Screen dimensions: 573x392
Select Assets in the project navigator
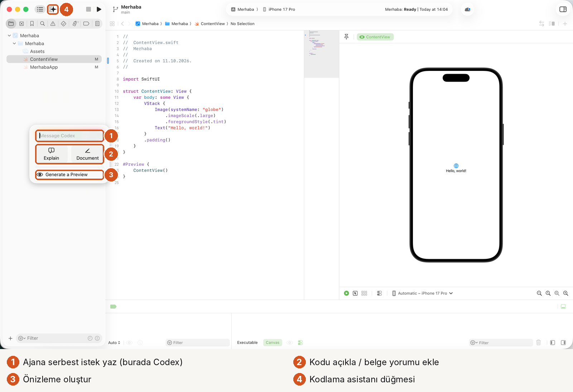tap(37, 51)
